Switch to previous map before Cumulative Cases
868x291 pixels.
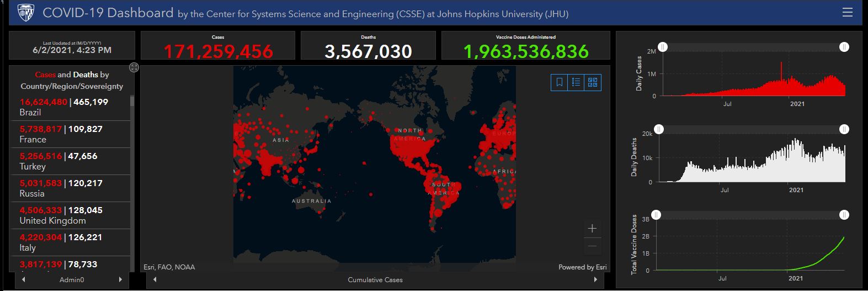click(x=155, y=280)
